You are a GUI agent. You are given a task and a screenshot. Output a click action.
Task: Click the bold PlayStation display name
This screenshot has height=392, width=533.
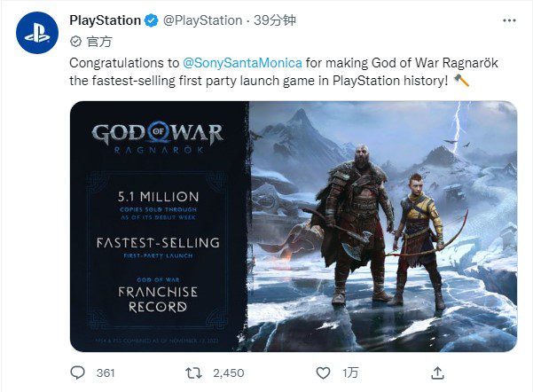pyautogui.click(x=105, y=20)
